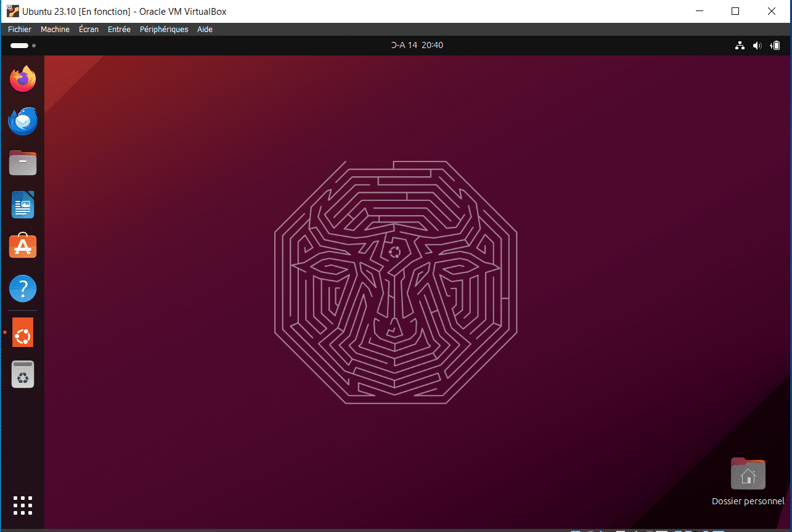792x532 pixels.
Task: Mute sound via the speaker icon
Action: tap(757, 45)
